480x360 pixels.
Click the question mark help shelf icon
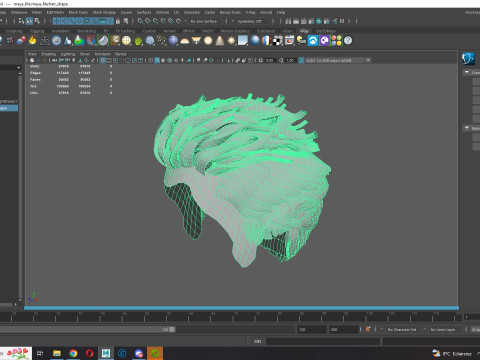[348, 41]
